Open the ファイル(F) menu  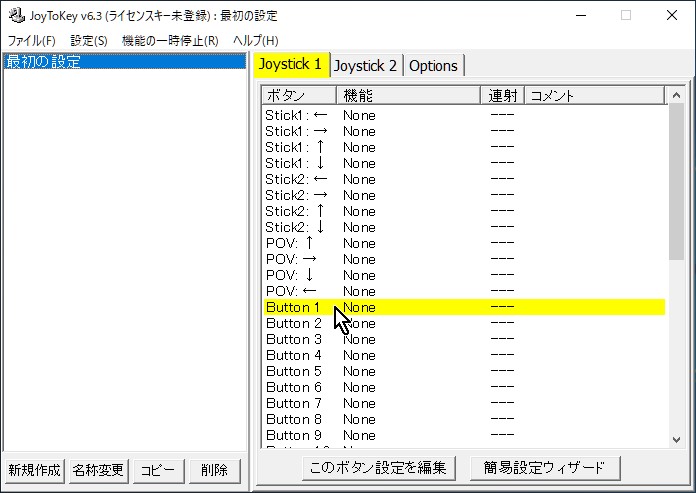32,41
